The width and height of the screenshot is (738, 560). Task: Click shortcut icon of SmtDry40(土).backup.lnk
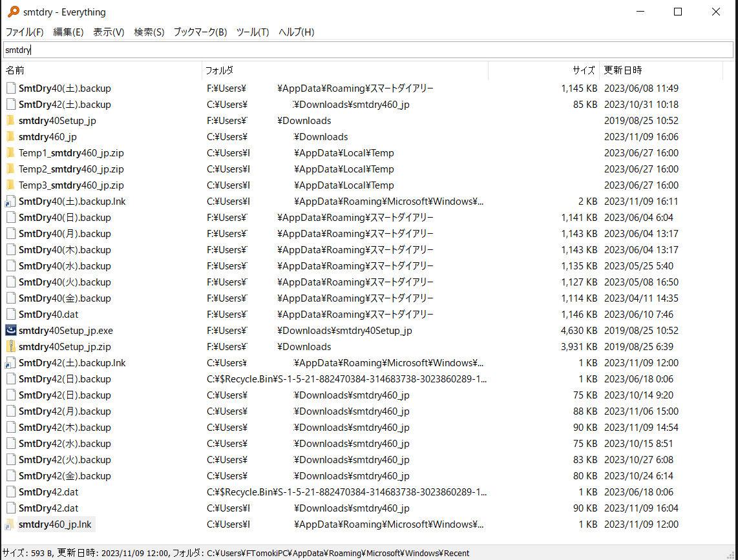click(11, 202)
